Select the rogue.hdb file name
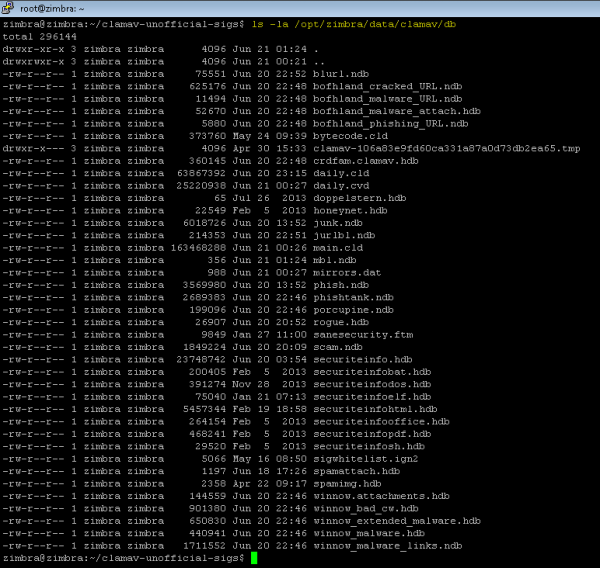Viewport: 600px width, 568px height. 341,322
